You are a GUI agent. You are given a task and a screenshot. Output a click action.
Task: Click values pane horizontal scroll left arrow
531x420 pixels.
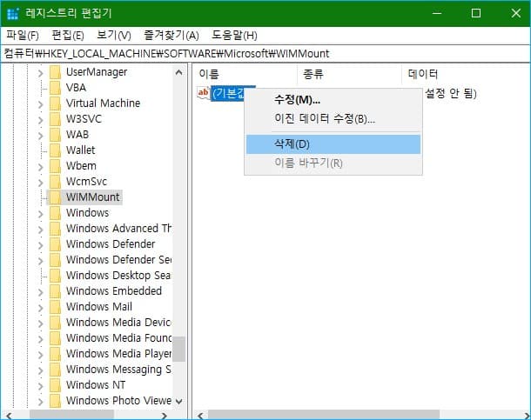(200, 416)
